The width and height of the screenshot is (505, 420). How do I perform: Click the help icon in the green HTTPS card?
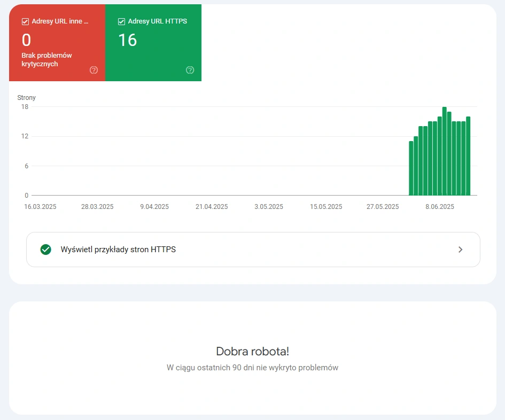tap(190, 70)
